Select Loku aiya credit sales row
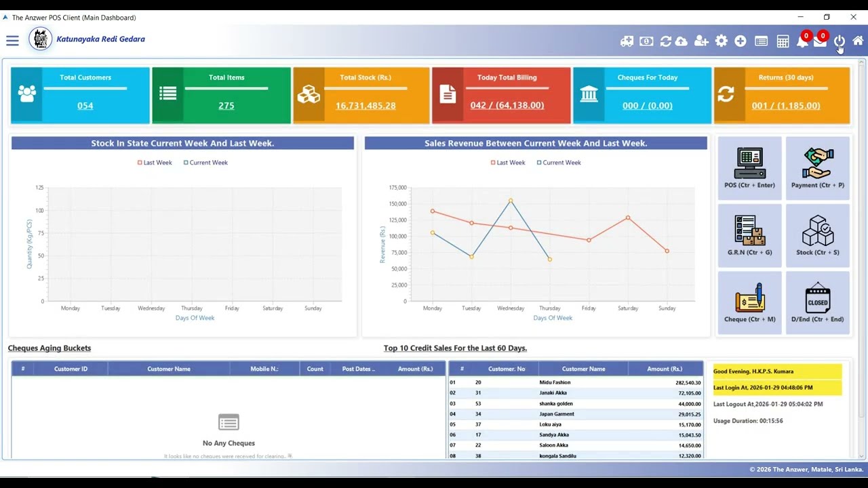This screenshot has width=868, height=488. coord(576,425)
